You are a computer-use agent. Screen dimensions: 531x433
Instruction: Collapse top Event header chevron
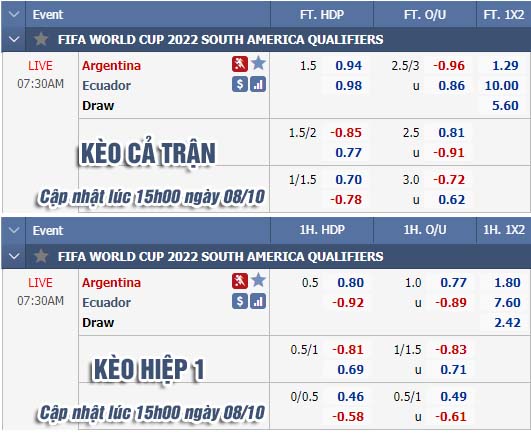[x=14, y=14]
